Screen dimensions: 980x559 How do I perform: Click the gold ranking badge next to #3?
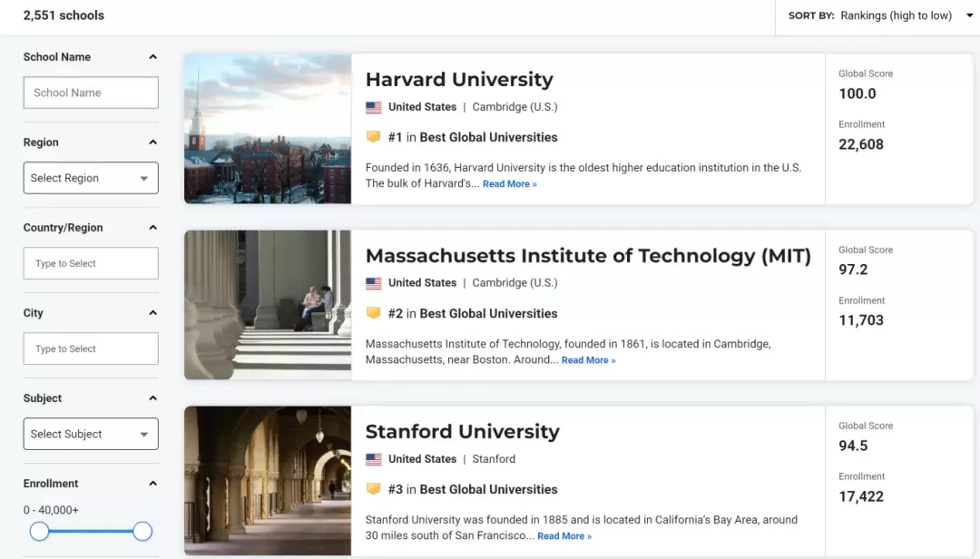click(373, 489)
